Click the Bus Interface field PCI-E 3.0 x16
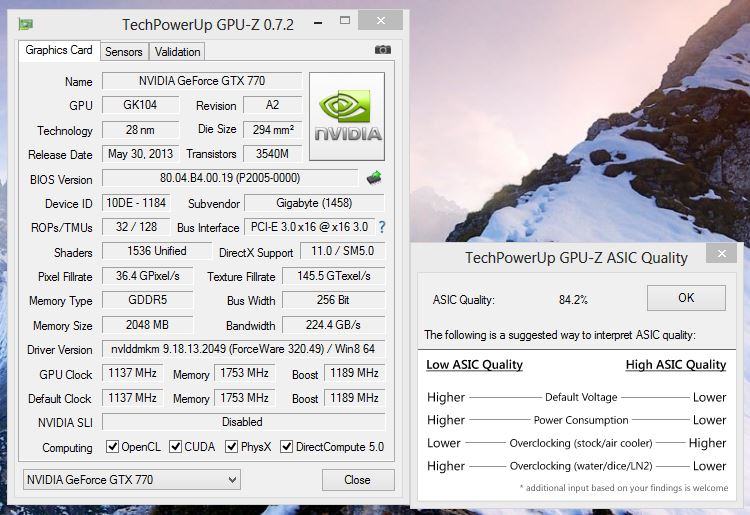The image size is (750, 515). click(x=309, y=227)
